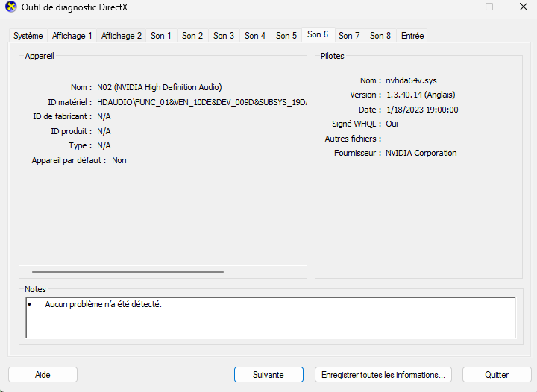Close the DirectX diagnostic window
Viewport: 537px width, 392px height.
coord(524,7)
